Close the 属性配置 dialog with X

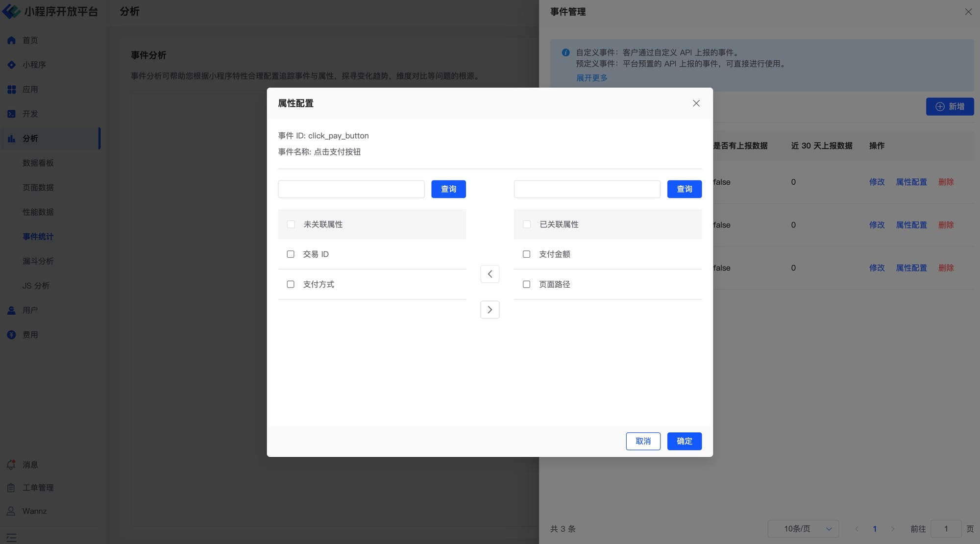click(696, 103)
